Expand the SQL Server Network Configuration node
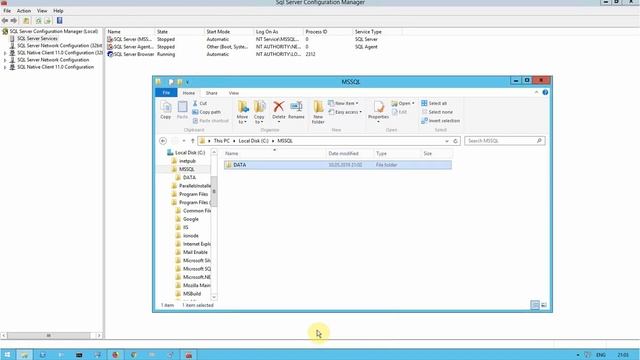This screenshot has height=360, width=640. coord(5,60)
